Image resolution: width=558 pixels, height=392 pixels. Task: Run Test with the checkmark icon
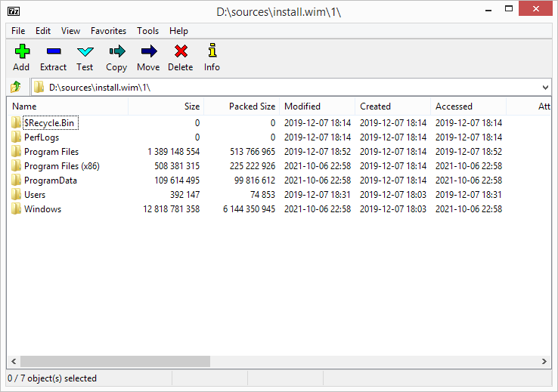click(x=85, y=52)
